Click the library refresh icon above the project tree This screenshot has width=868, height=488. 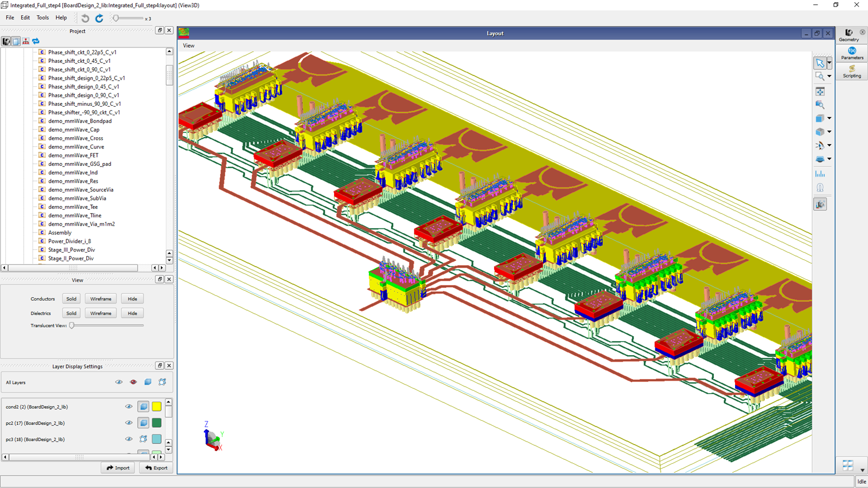coord(35,41)
